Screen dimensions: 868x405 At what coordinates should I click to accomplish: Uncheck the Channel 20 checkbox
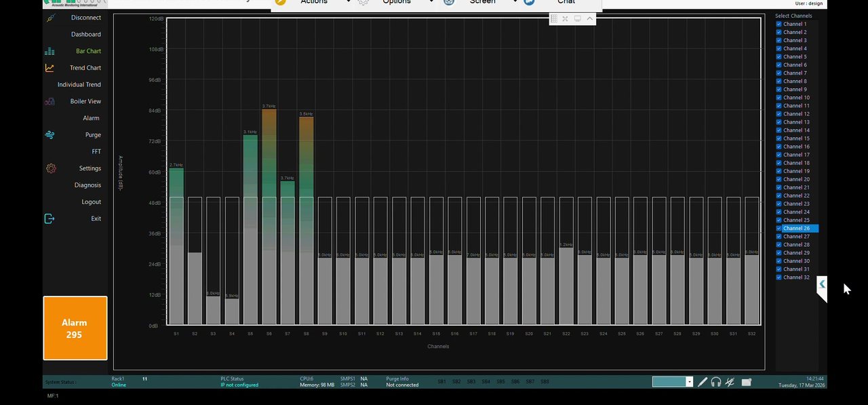[x=779, y=179]
